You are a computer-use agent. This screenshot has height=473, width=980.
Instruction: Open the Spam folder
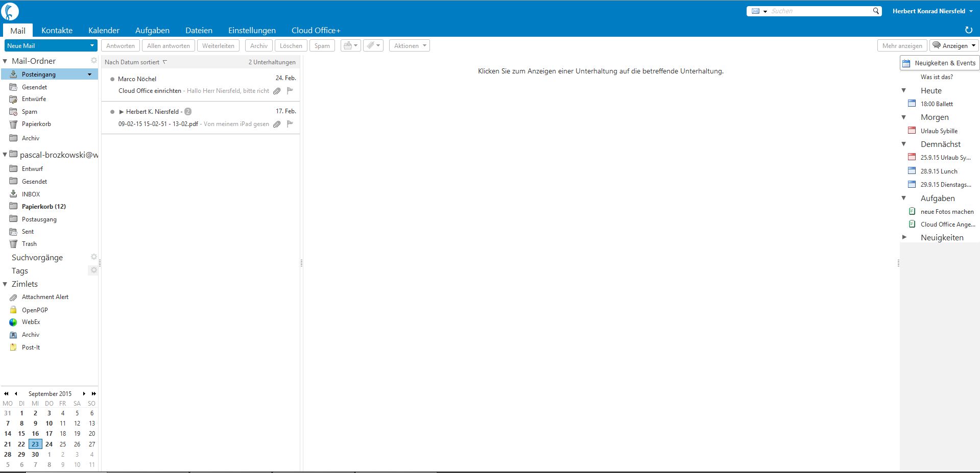click(29, 112)
